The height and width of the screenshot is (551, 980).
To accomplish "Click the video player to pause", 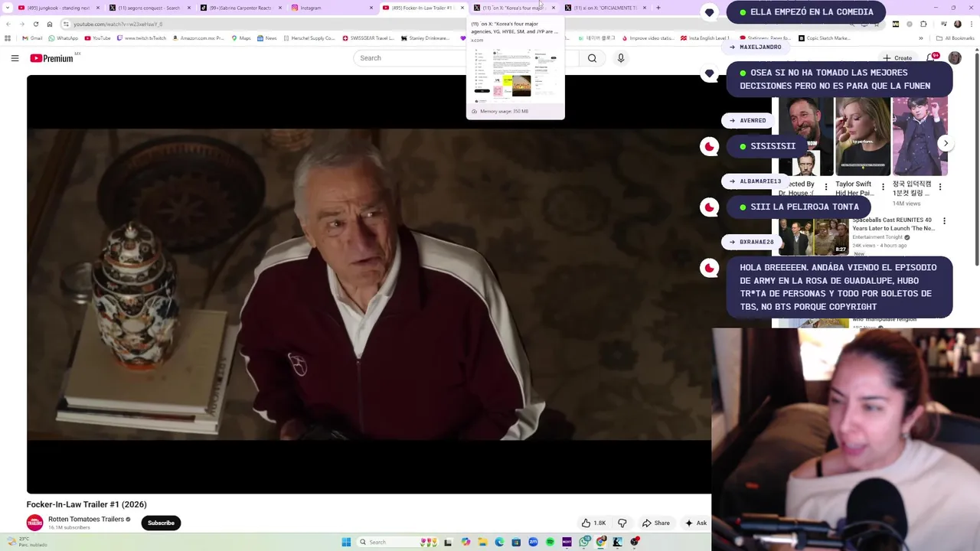I will (369, 284).
